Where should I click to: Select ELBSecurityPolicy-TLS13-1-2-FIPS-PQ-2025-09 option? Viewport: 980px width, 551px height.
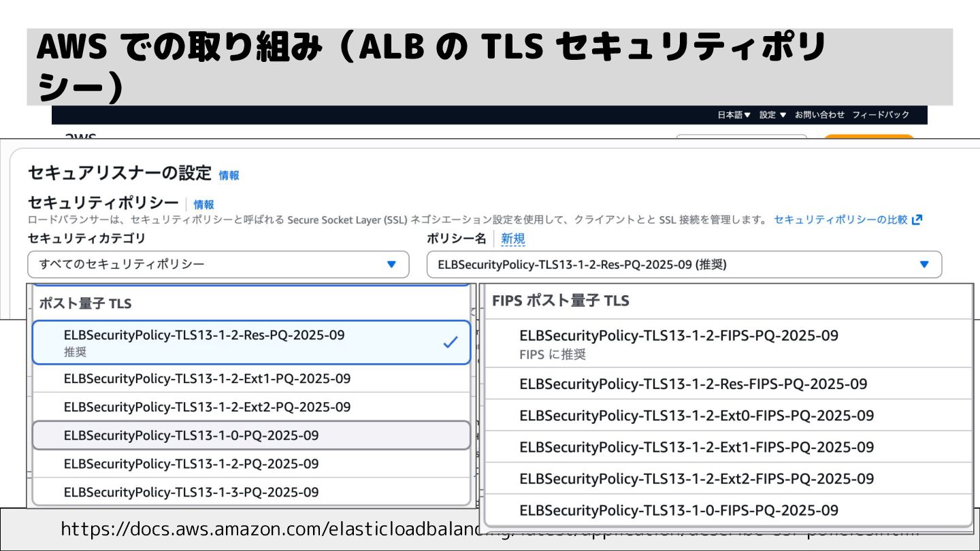728,344
